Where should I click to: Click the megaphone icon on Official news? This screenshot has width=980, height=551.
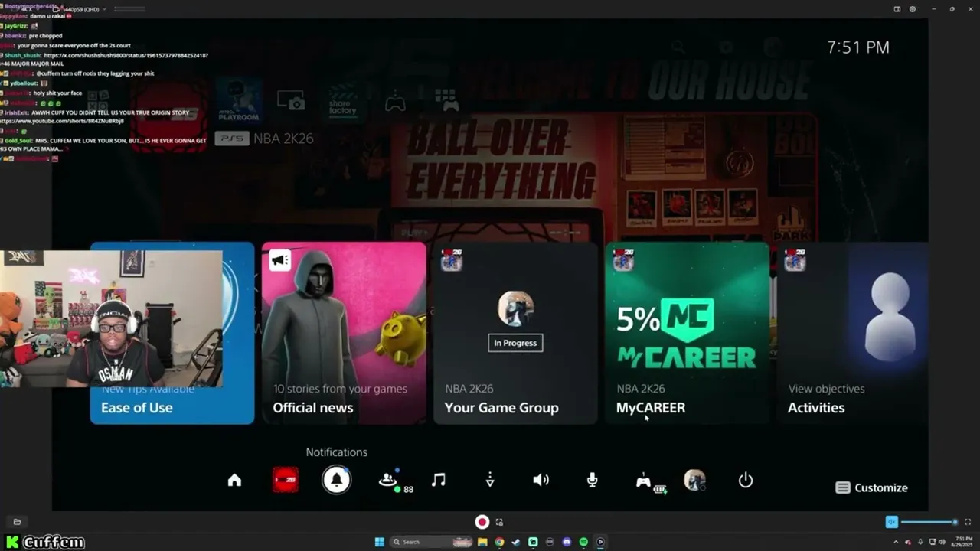point(279,260)
